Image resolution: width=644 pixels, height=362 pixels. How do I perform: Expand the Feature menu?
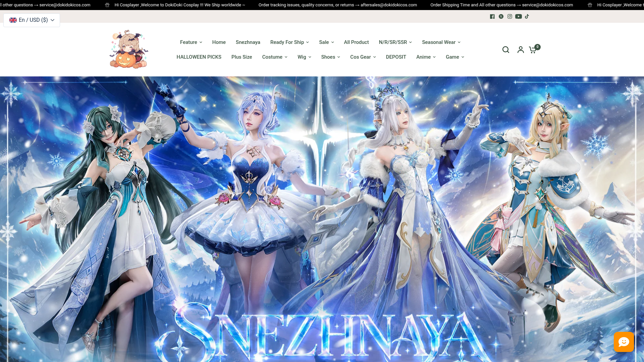[x=191, y=42]
